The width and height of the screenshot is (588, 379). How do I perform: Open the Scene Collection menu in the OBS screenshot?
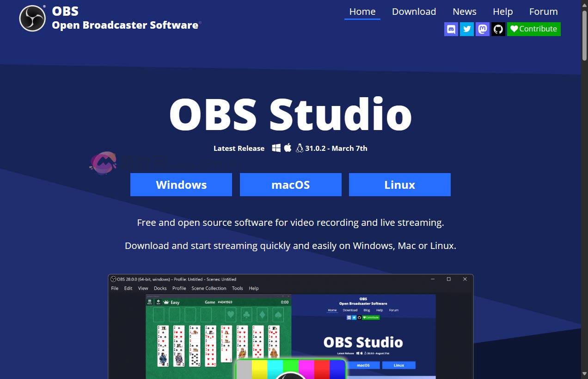pyautogui.click(x=209, y=288)
